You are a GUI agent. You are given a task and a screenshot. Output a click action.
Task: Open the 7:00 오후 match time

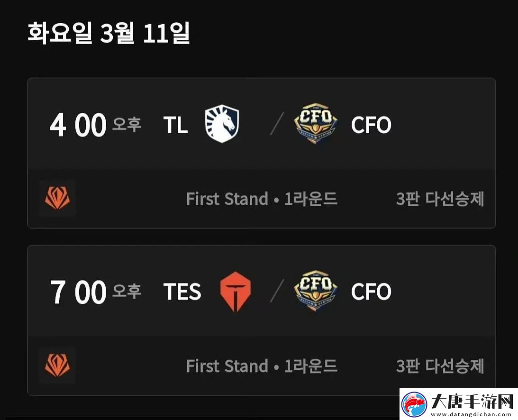(95, 292)
